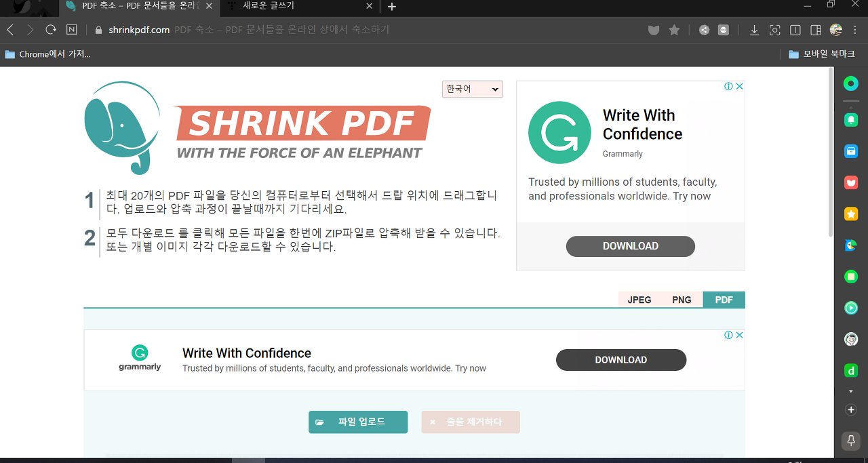Screen dimensions: 868x463
Task: Click DOWNLOAD in the Grammarly banner ad
Action: (x=621, y=360)
